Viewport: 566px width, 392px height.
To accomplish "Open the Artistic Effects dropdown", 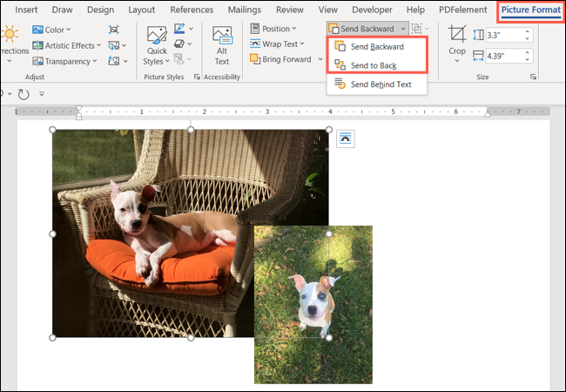I will pos(67,45).
